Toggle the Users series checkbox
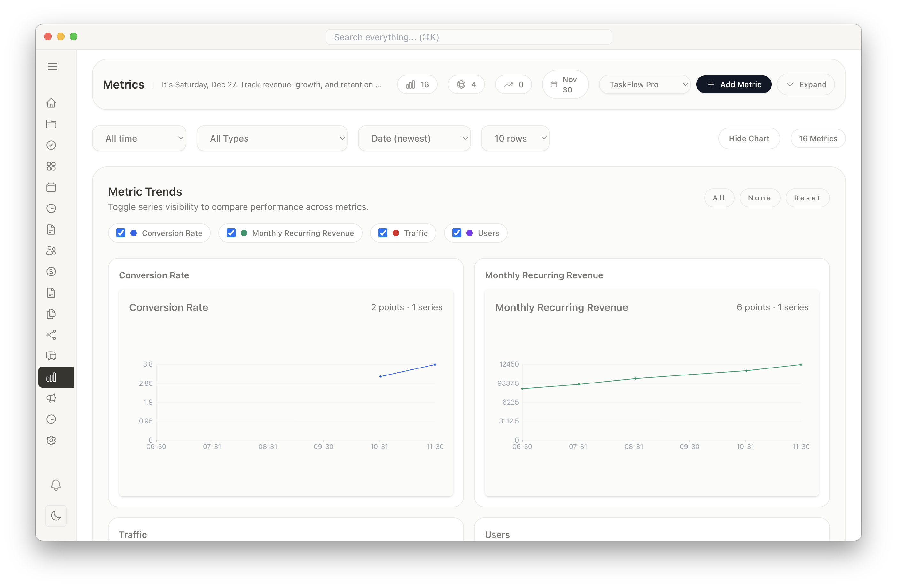This screenshot has height=588, width=897. pos(457,233)
